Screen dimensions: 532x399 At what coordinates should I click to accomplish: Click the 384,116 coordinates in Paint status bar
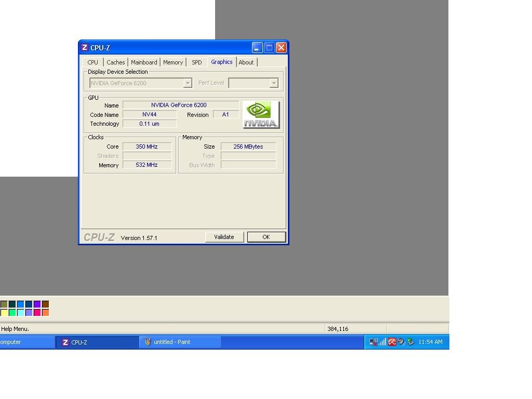(338, 329)
